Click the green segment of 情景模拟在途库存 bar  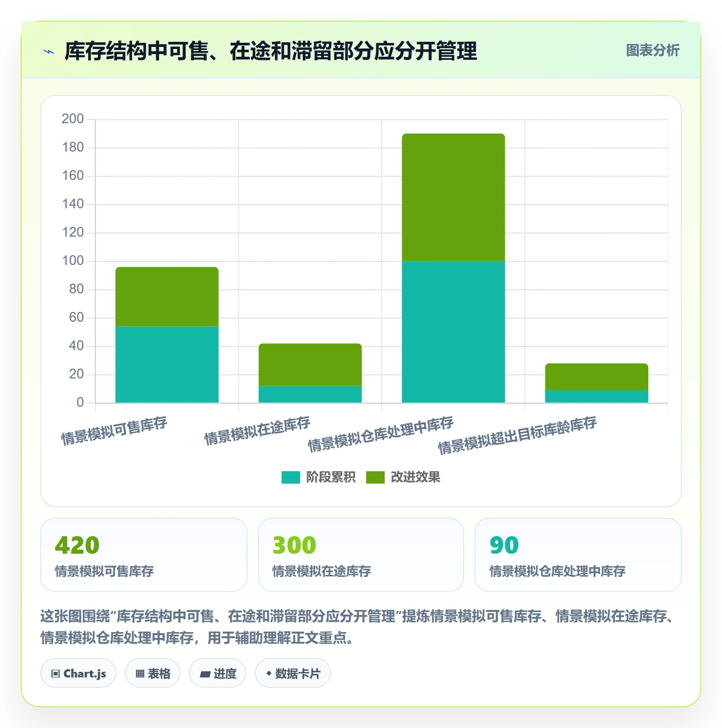click(310, 365)
